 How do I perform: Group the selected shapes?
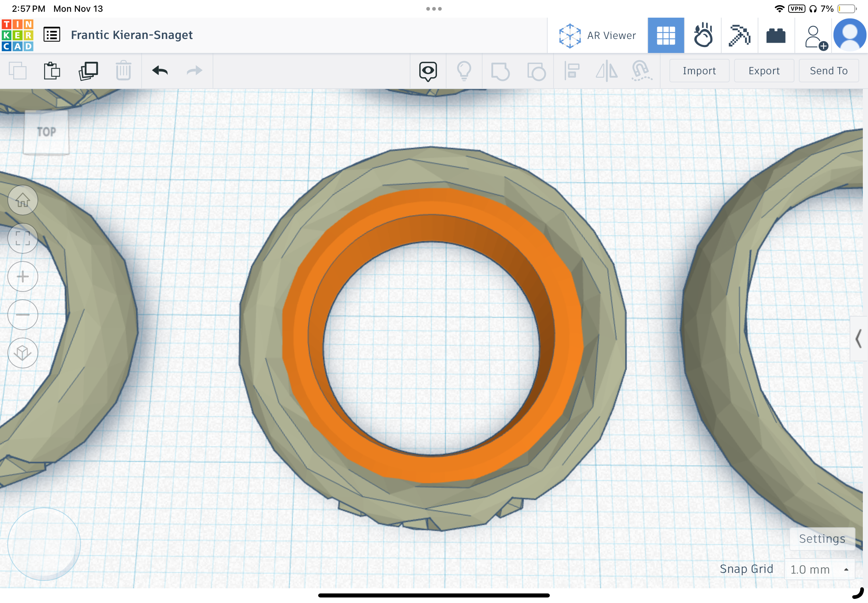pos(499,71)
